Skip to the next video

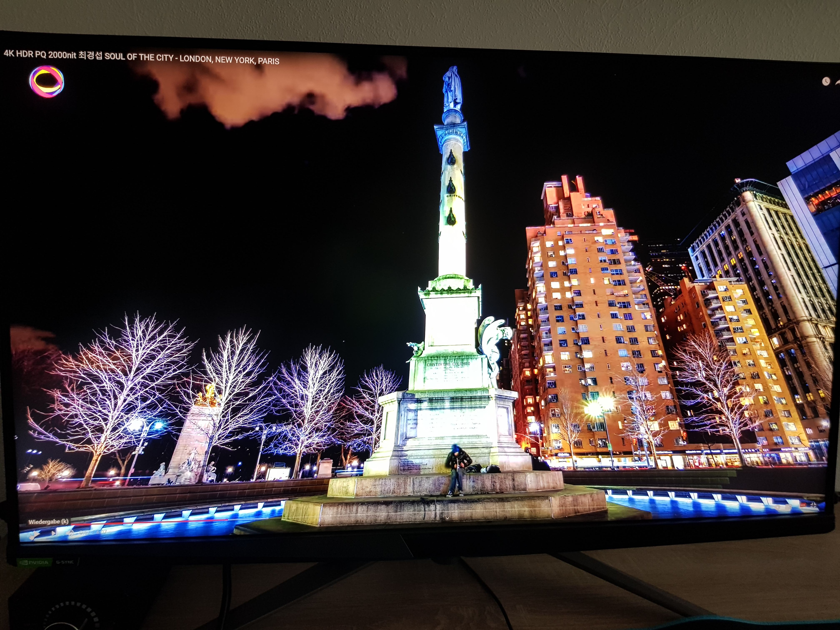(x=54, y=533)
